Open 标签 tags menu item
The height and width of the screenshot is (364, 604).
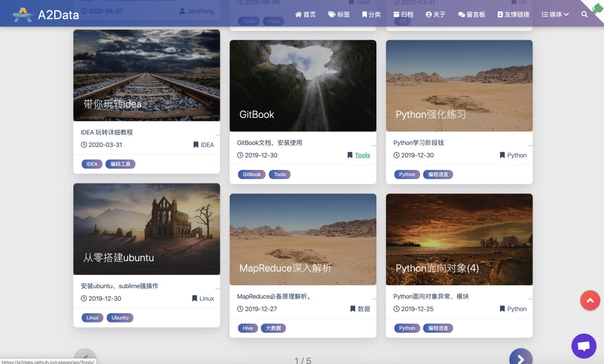(x=339, y=14)
